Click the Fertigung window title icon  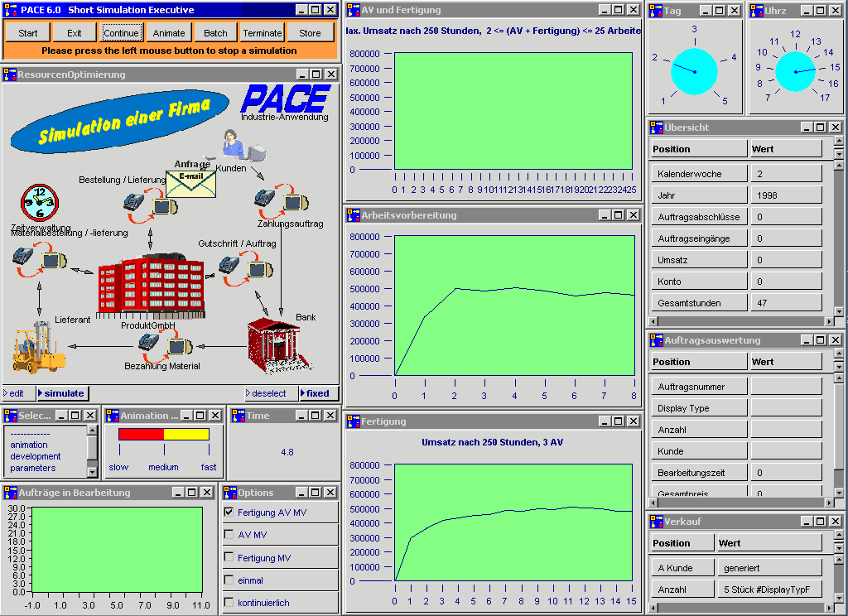[x=353, y=421]
